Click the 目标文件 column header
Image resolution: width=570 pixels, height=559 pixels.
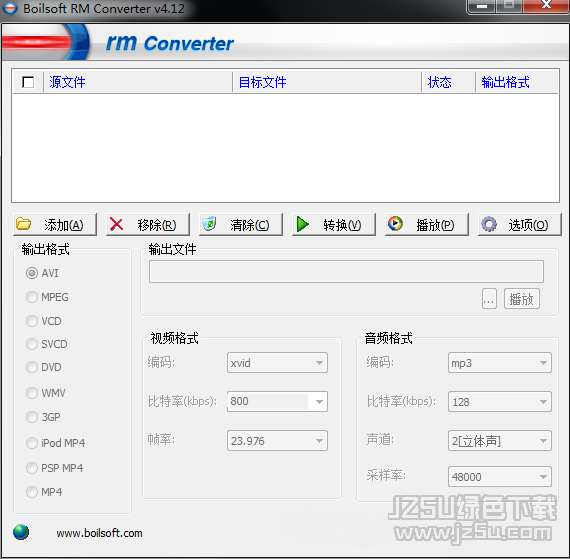[x=327, y=82]
